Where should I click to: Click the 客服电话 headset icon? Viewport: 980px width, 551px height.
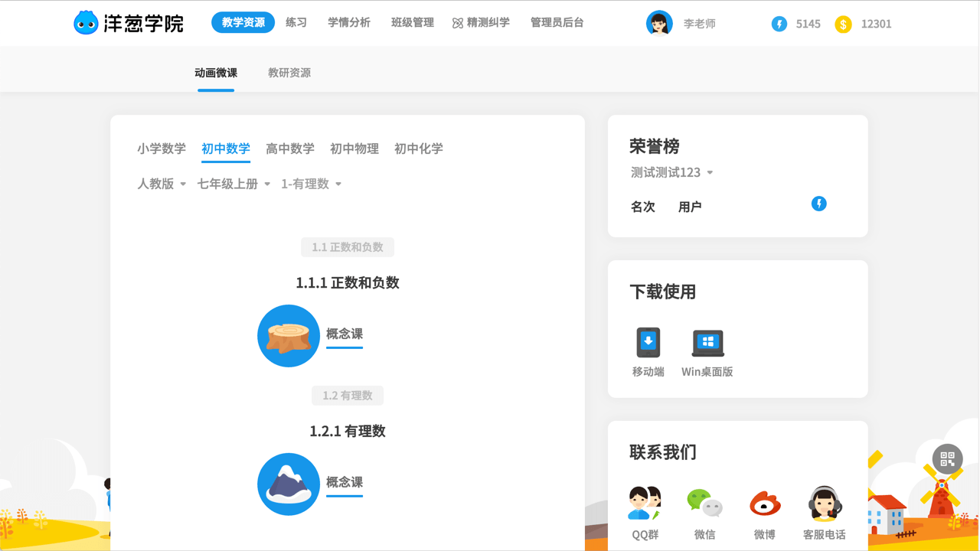[x=824, y=502]
